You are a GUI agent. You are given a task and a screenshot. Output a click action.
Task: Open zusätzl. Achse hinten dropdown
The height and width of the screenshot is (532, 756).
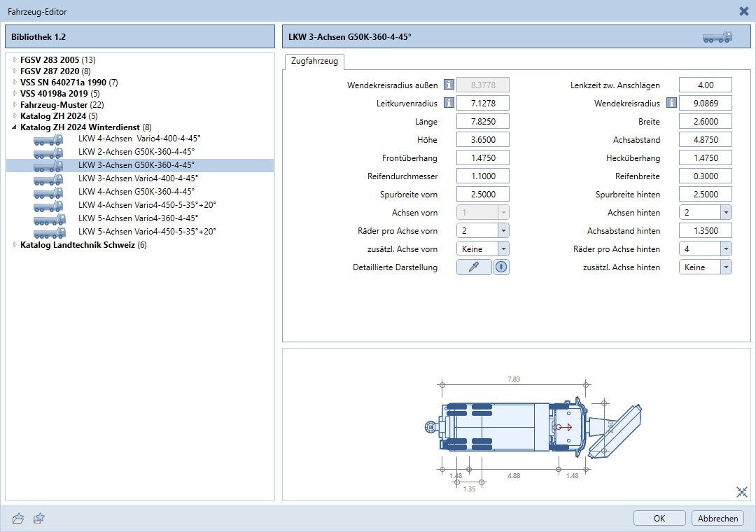pos(726,267)
